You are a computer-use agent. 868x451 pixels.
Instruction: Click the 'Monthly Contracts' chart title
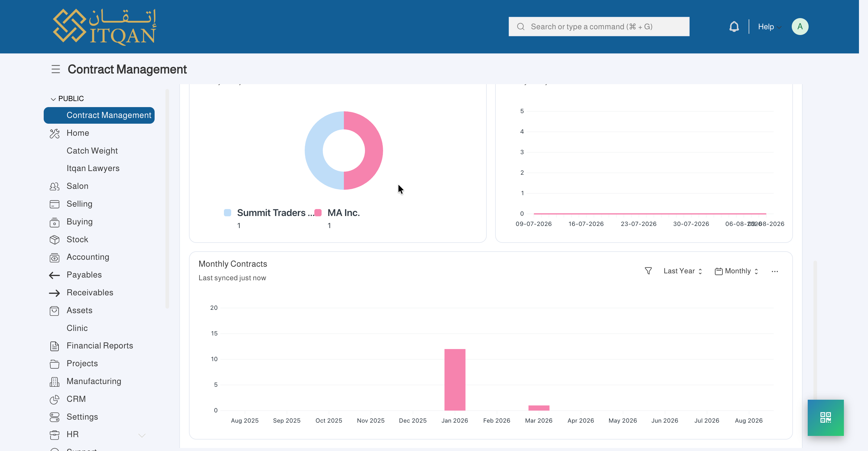point(232,264)
